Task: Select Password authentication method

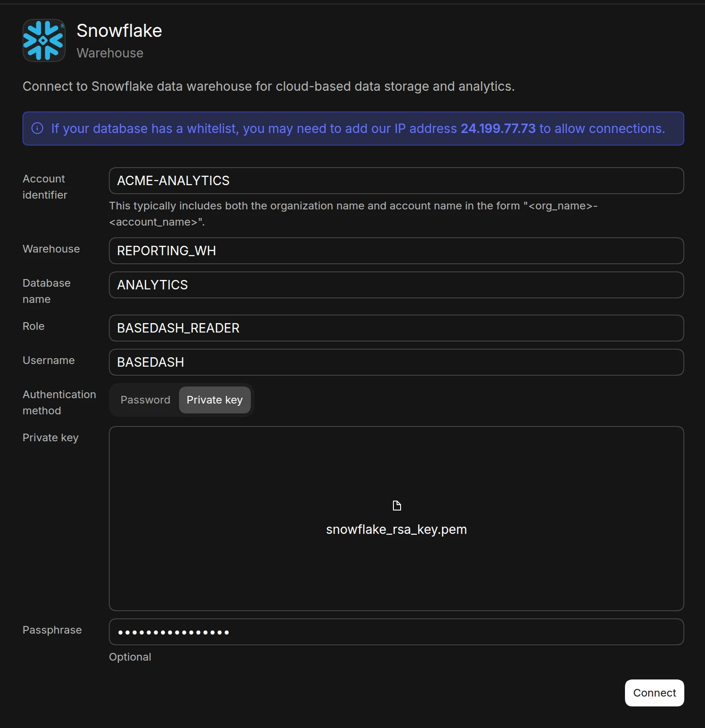Action: pyautogui.click(x=145, y=400)
